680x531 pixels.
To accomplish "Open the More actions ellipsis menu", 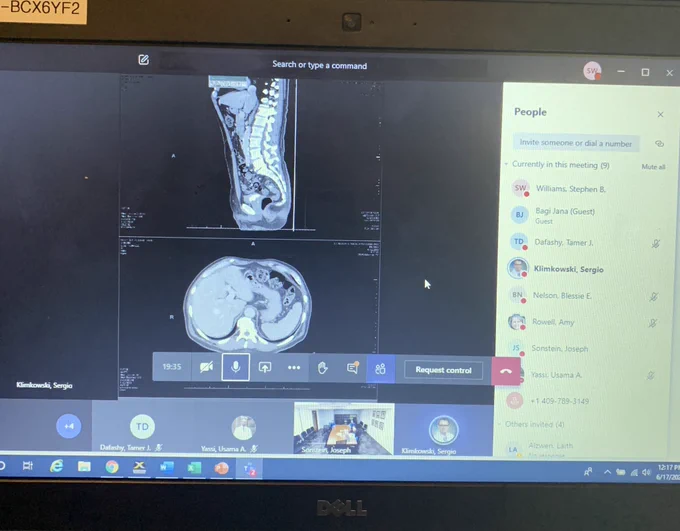I will coord(294,368).
